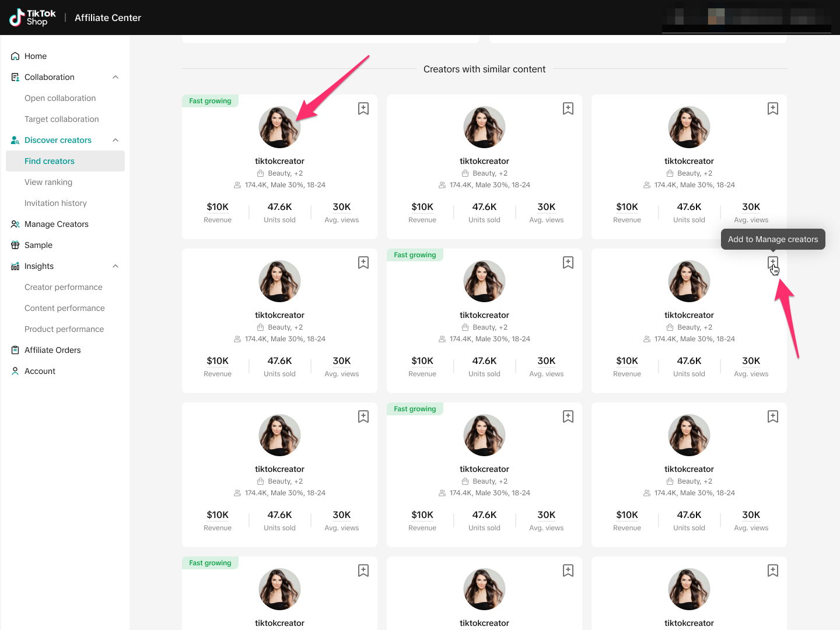Click the Manage Creators people icon

tap(15, 224)
